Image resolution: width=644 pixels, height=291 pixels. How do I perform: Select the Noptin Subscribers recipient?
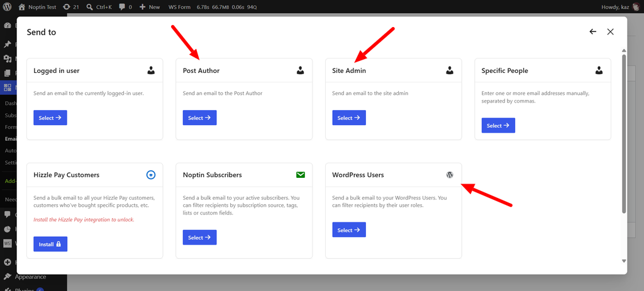199,237
